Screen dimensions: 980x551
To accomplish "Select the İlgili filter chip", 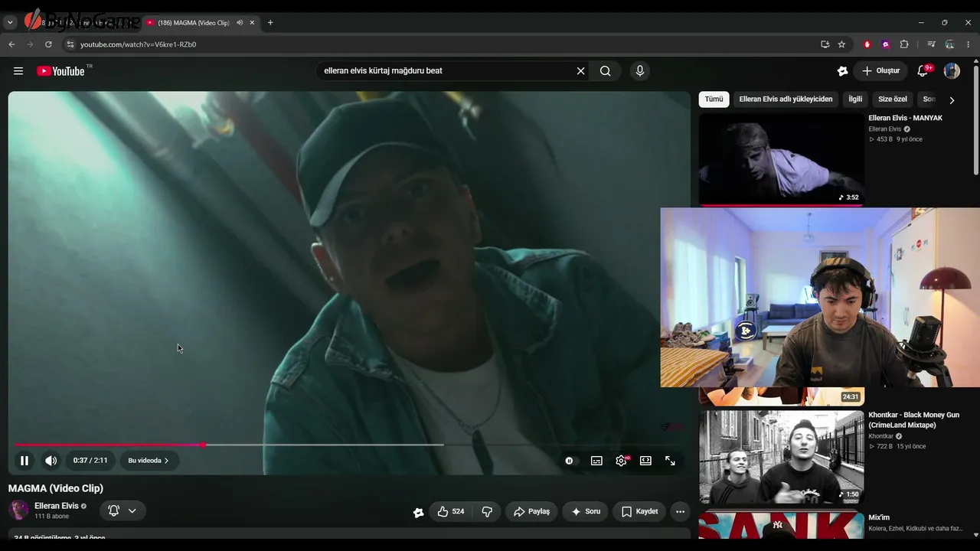I will click(855, 99).
